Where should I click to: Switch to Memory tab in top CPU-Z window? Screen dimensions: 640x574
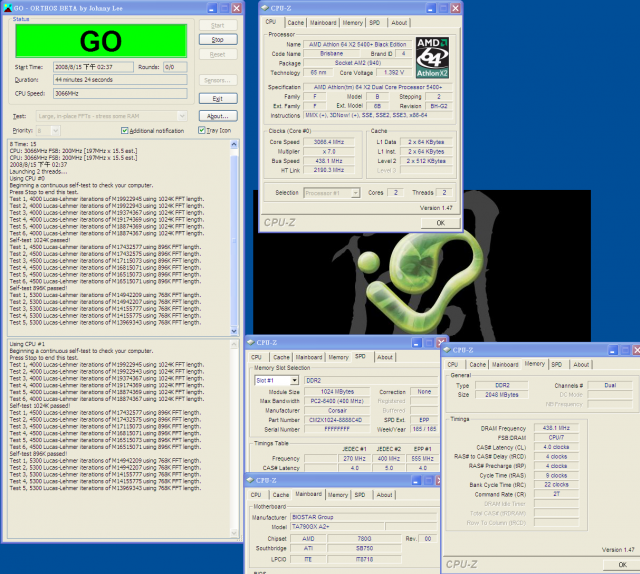point(353,22)
